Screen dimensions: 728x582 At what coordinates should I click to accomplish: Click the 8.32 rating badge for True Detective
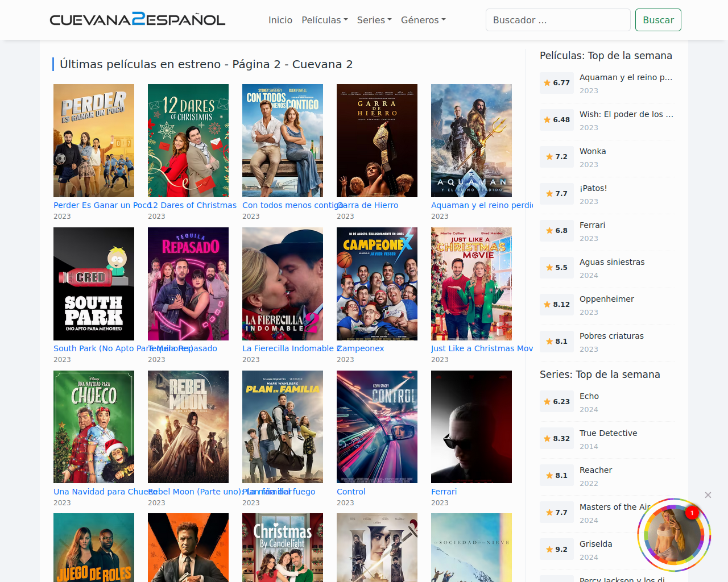[557, 439]
